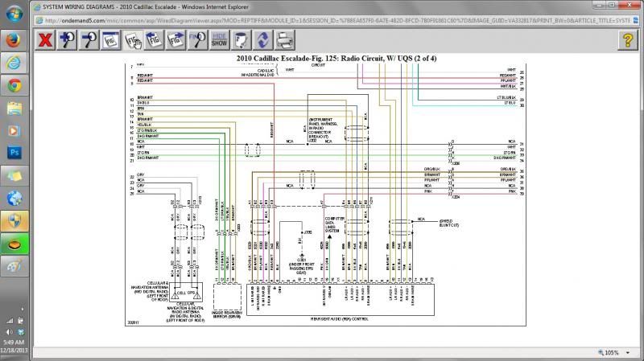Click 'CADILLAC W/ ADDITIONAL DVD' label
Screen dimensions: 644x361
coord(258,73)
